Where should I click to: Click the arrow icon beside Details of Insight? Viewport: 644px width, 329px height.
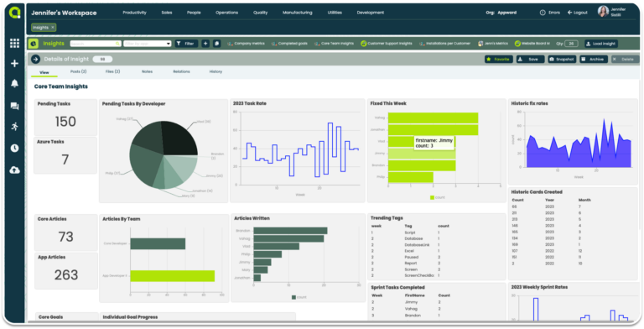pos(35,60)
